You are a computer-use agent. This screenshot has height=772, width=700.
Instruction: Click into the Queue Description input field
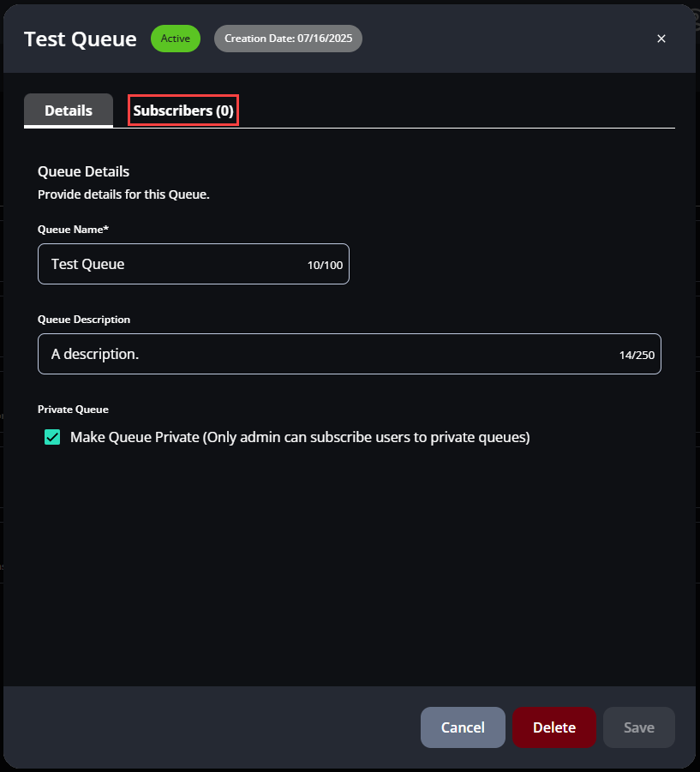(x=350, y=354)
